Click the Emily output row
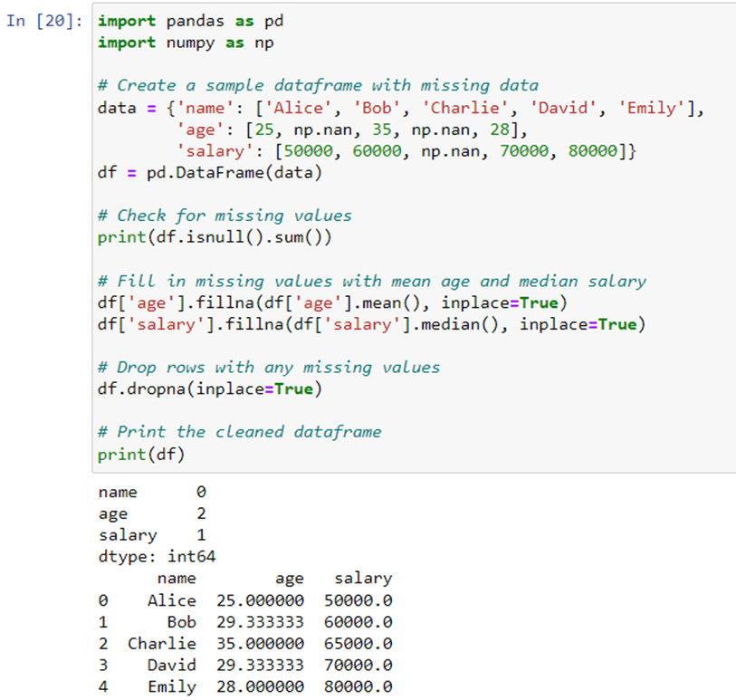Viewport: 736px width, 700px height. 245,686
